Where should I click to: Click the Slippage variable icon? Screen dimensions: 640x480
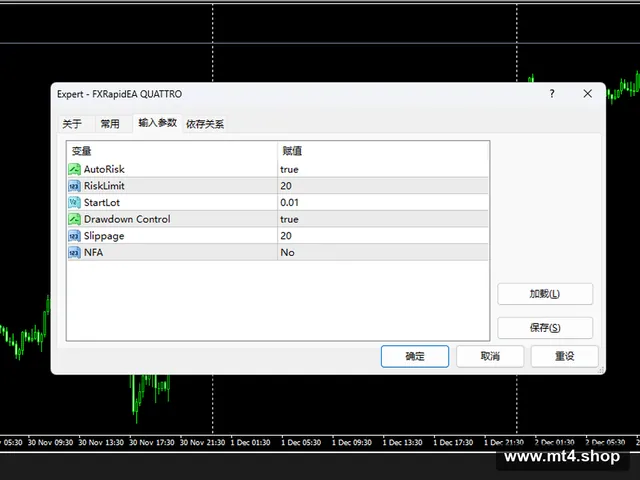pos(74,236)
